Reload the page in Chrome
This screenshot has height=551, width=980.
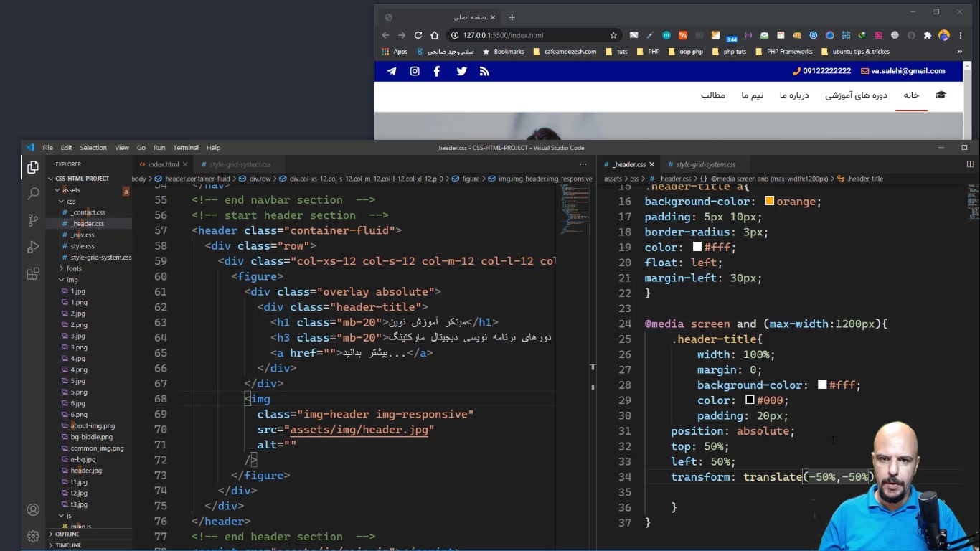coord(418,35)
